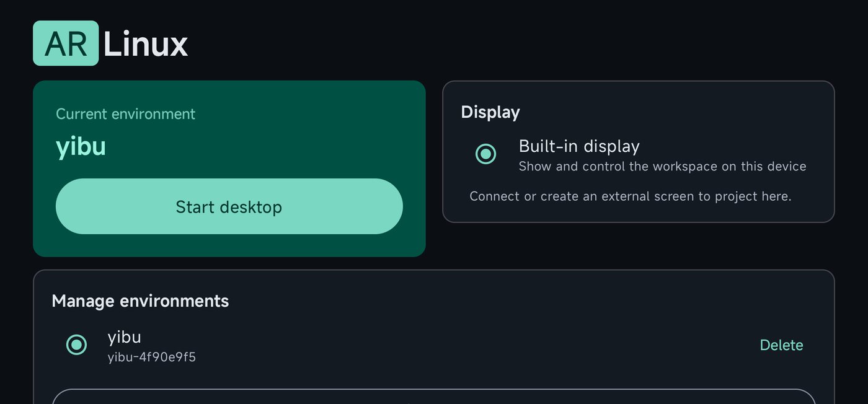The image size is (868, 404).
Task: Click the 'Current environment' label
Action: [125, 114]
